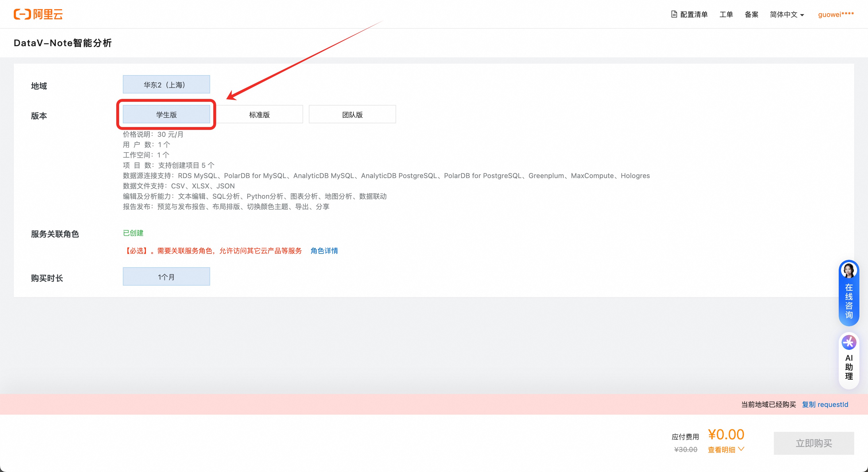
Task: Open the 备案 menu item
Action: 751,14
